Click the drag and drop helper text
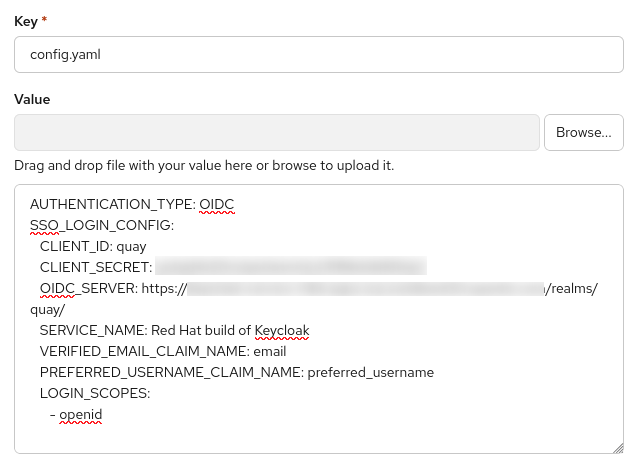Image resolution: width=636 pixels, height=469 pixels. point(204,165)
